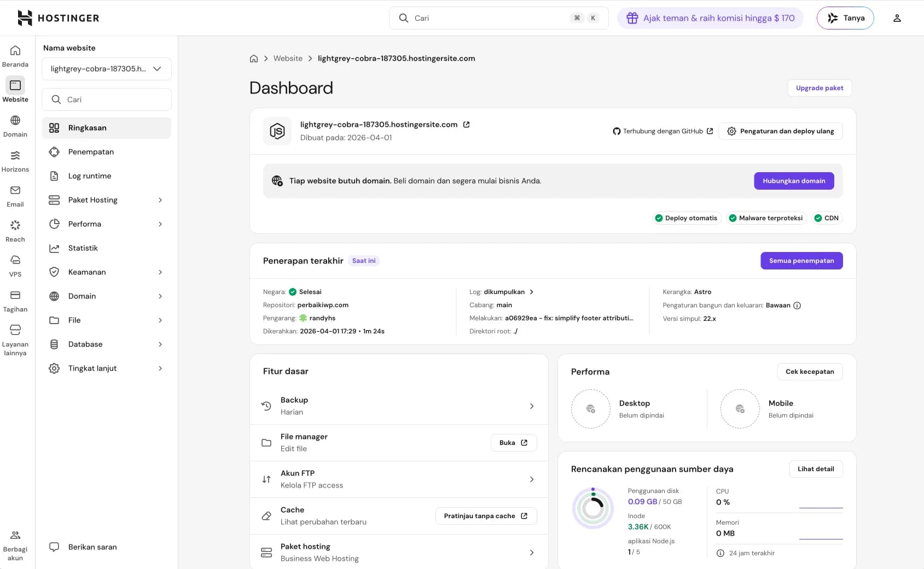Click the Hostinger logo
This screenshot has height=569, width=924.
59,18
